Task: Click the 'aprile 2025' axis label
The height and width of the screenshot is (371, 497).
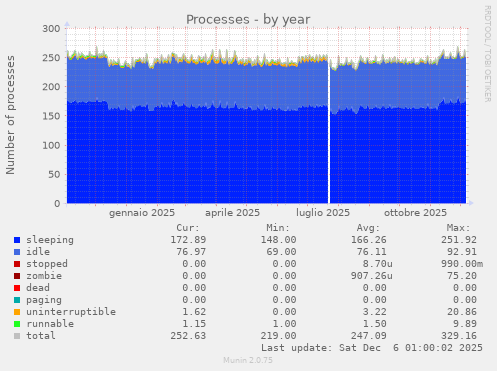Action: (x=232, y=213)
